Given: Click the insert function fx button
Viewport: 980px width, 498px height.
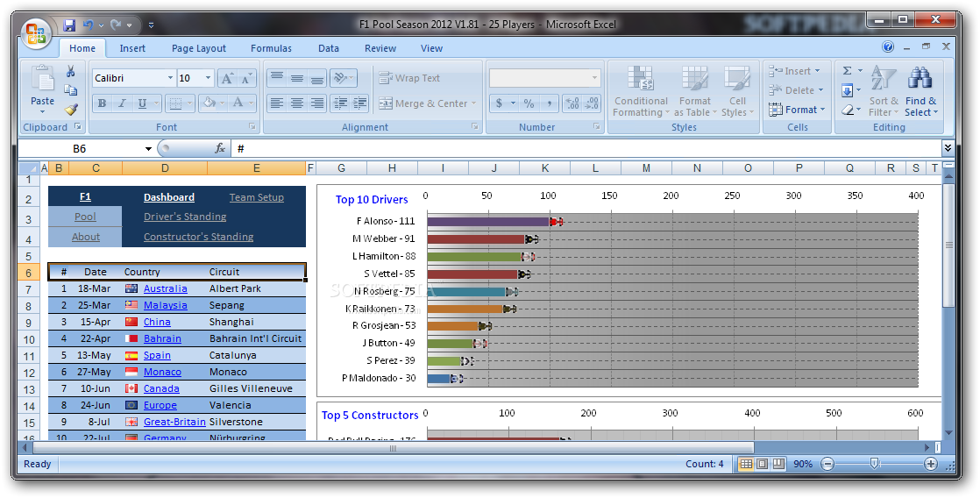Looking at the screenshot, I should coord(219,148).
